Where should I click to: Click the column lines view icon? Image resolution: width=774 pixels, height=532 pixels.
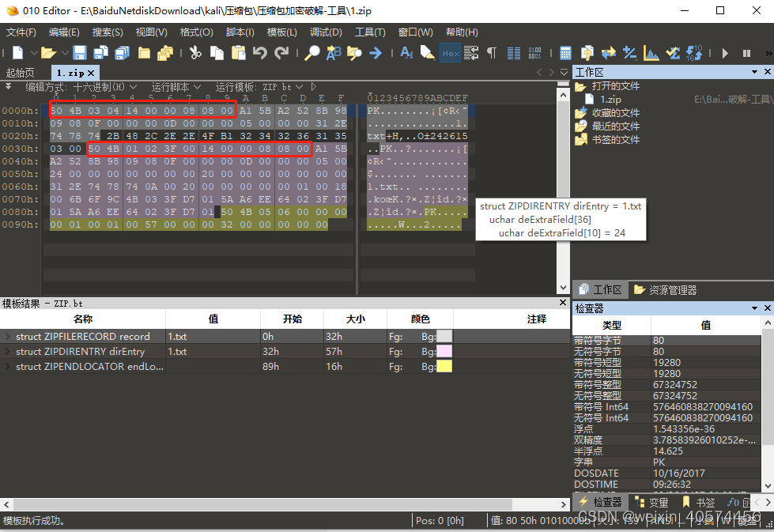coord(514,53)
